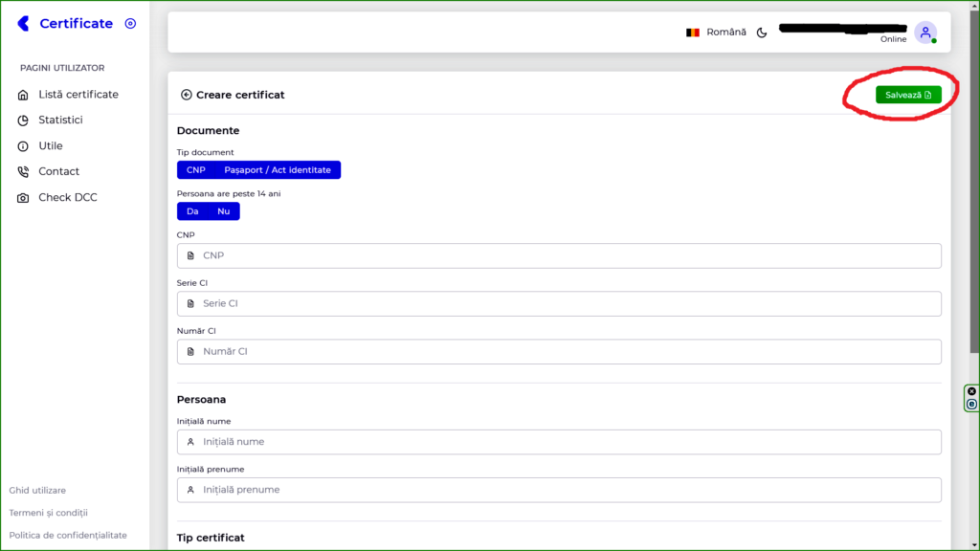
Task: Choose Nu for over 14 years
Action: [x=224, y=211]
